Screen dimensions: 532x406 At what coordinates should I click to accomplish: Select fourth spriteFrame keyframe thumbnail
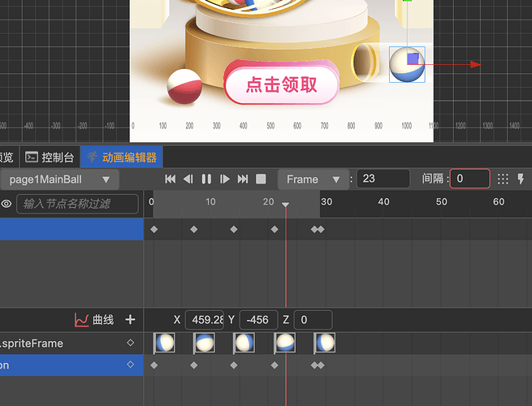pyautogui.click(x=284, y=343)
